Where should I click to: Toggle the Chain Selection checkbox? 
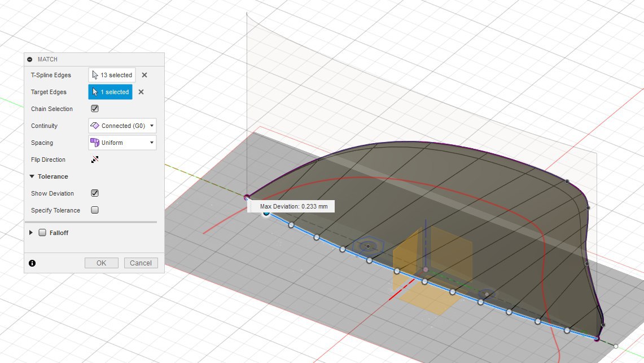click(x=95, y=109)
